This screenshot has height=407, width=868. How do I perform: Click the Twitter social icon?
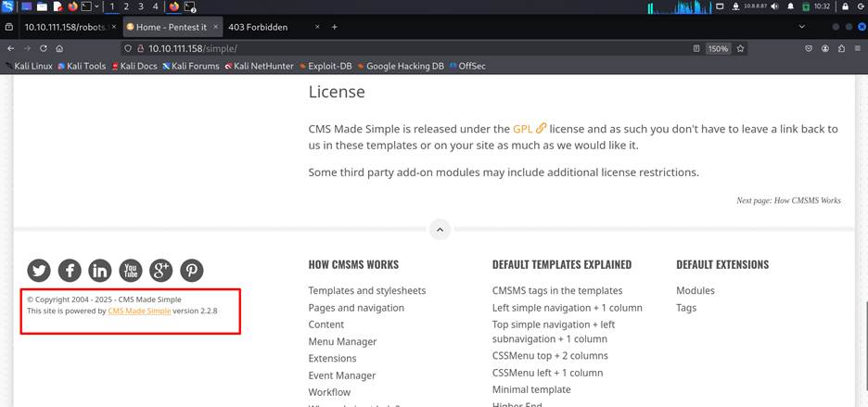click(x=39, y=270)
